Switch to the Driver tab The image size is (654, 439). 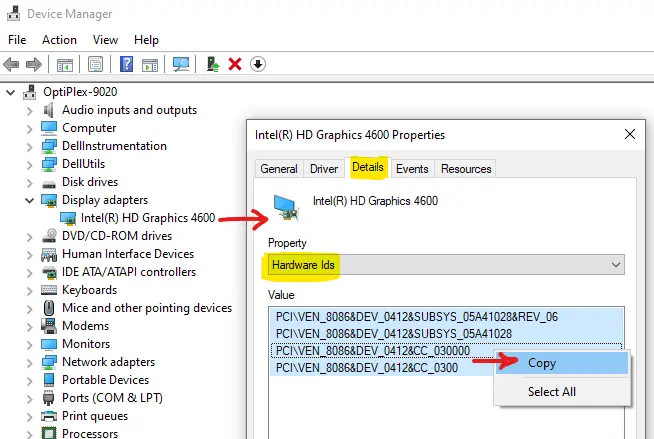(324, 169)
